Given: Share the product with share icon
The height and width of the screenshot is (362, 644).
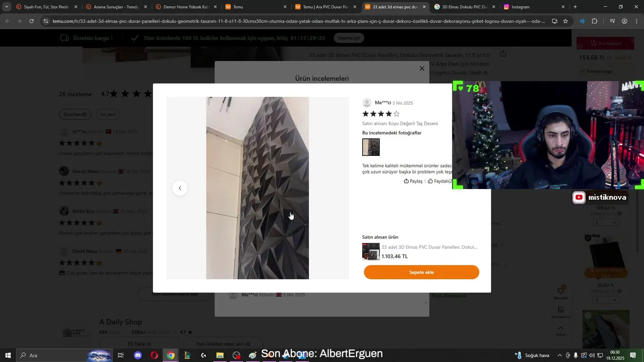Looking at the screenshot, I should click(503, 53).
